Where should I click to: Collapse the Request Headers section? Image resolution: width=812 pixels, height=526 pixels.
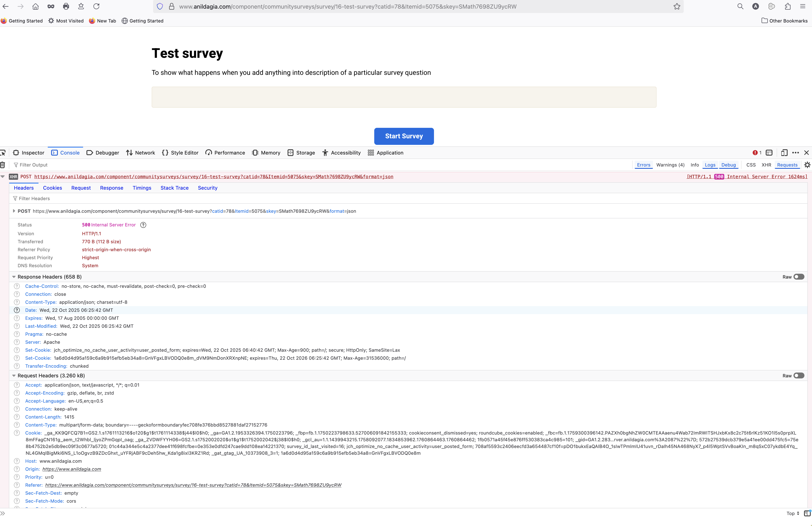[14, 376]
